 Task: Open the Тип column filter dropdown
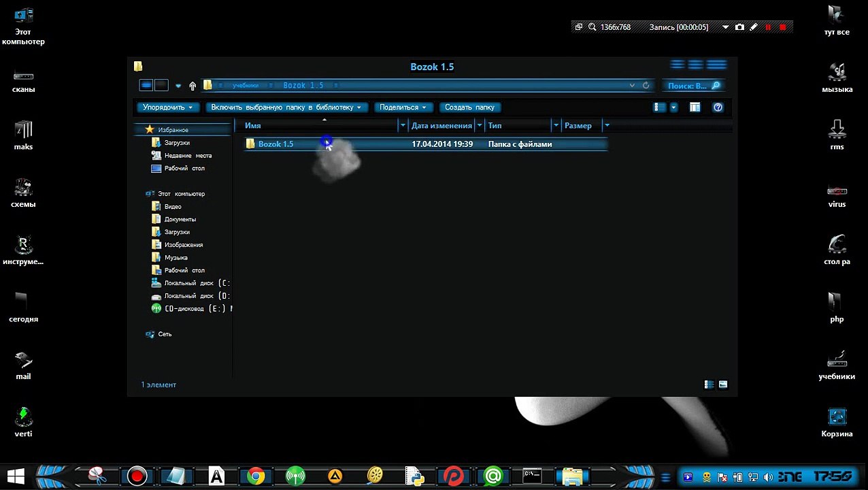coord(556,126)
